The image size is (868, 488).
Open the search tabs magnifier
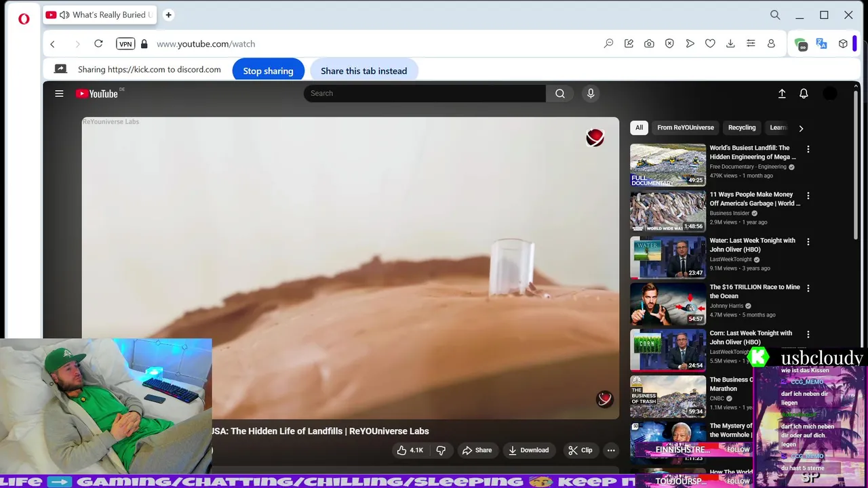(775, 15)
